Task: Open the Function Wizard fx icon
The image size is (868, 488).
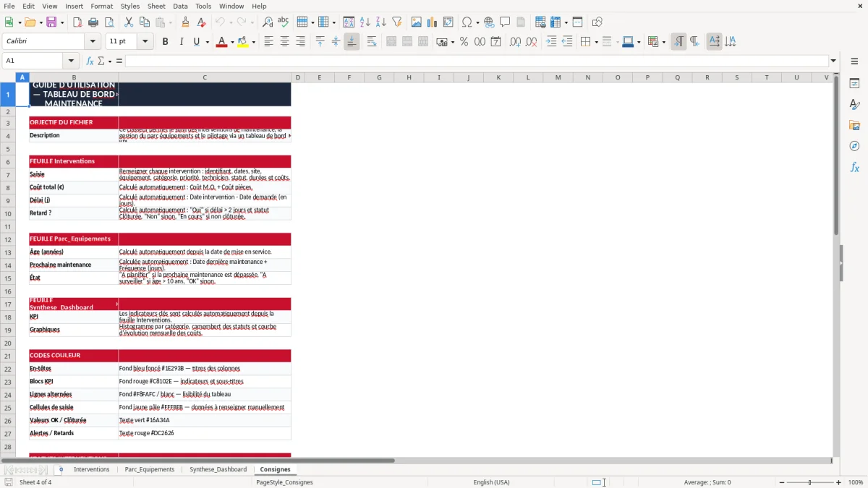Action: (x=90, y=61)
